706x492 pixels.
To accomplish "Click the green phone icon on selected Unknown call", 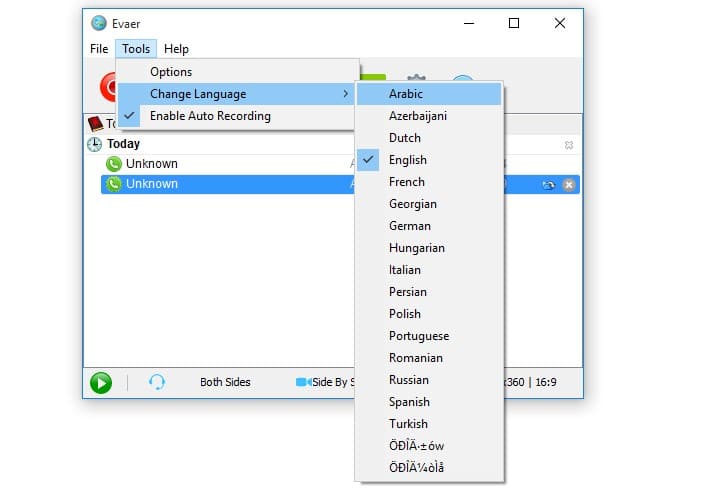I will pyautogui.click(x=114, y=184).
